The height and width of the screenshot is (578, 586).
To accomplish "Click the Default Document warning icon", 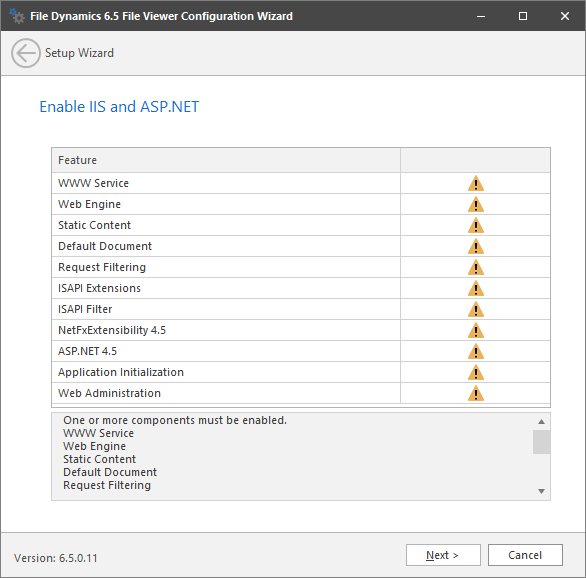I will [x=476, y=246].
